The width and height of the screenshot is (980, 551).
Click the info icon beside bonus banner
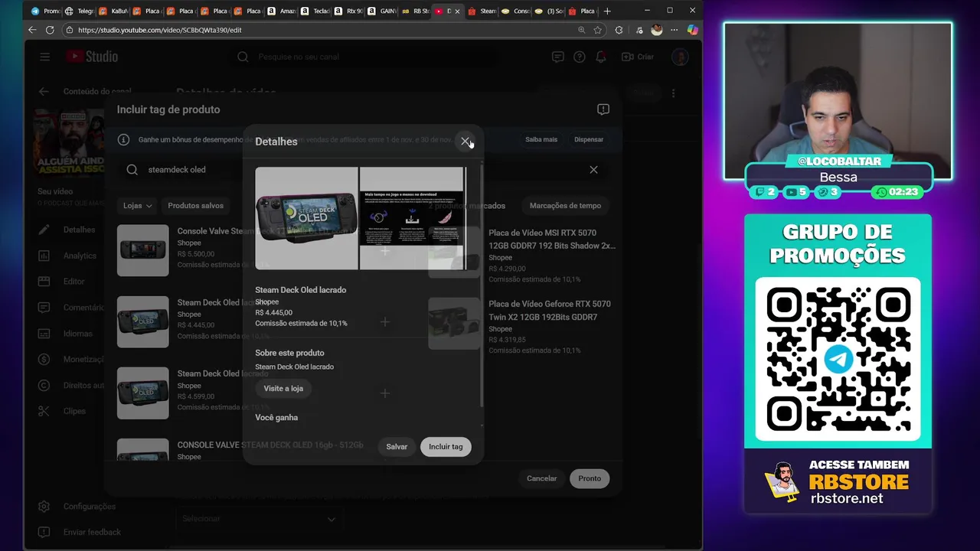pos(123,140)
